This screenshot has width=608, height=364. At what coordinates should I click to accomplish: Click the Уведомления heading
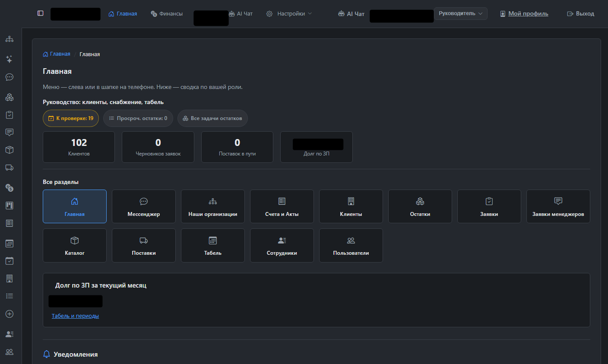[76, 355]
